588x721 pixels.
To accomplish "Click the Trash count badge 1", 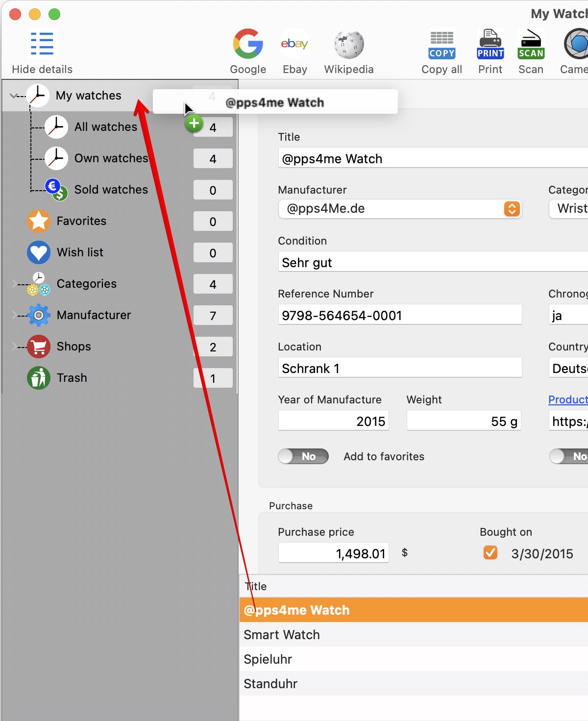I will tap(213, 378).
